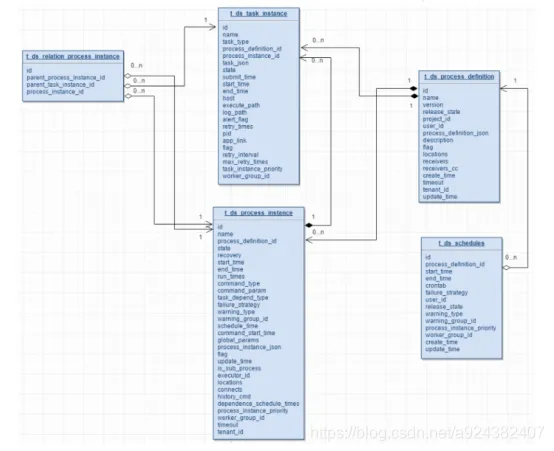The image size is (554, 451).
Task: Click the arrowhead pointing at t_ds_process_definition from schedules
Action: point(504,88)
